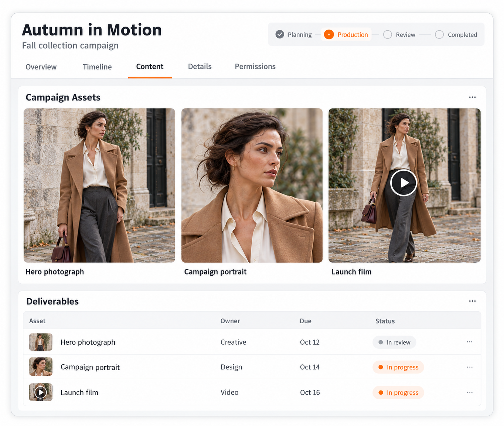Select the Campaign portrait name in Deliverables
The height and width of the screenshot is (426, 504).
90,367
